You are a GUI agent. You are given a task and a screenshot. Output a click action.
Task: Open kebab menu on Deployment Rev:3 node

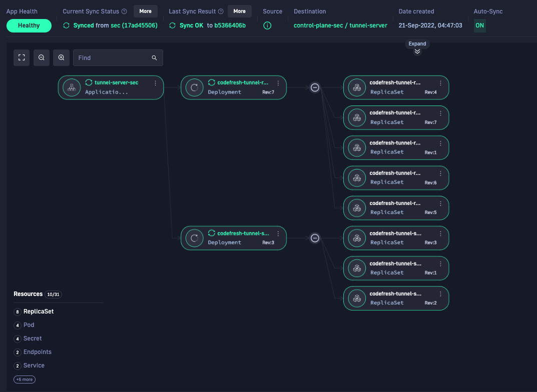tap(278, 233)
